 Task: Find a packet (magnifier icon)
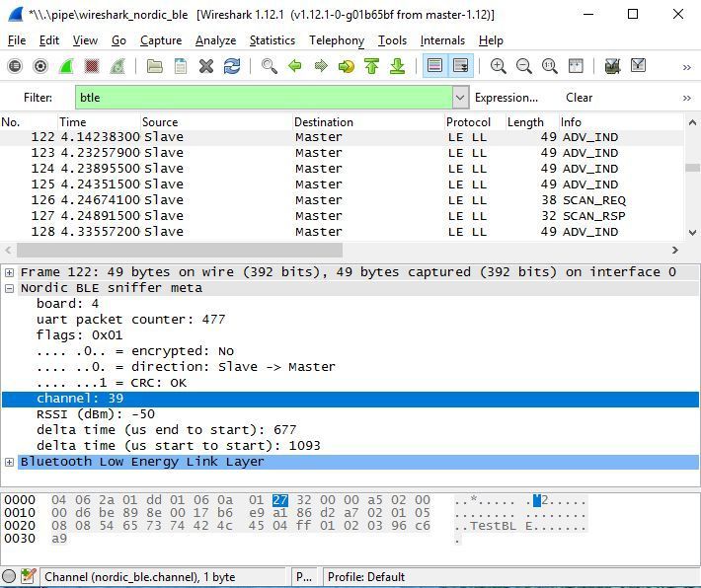pyautogui.click(x=270, y=66)
